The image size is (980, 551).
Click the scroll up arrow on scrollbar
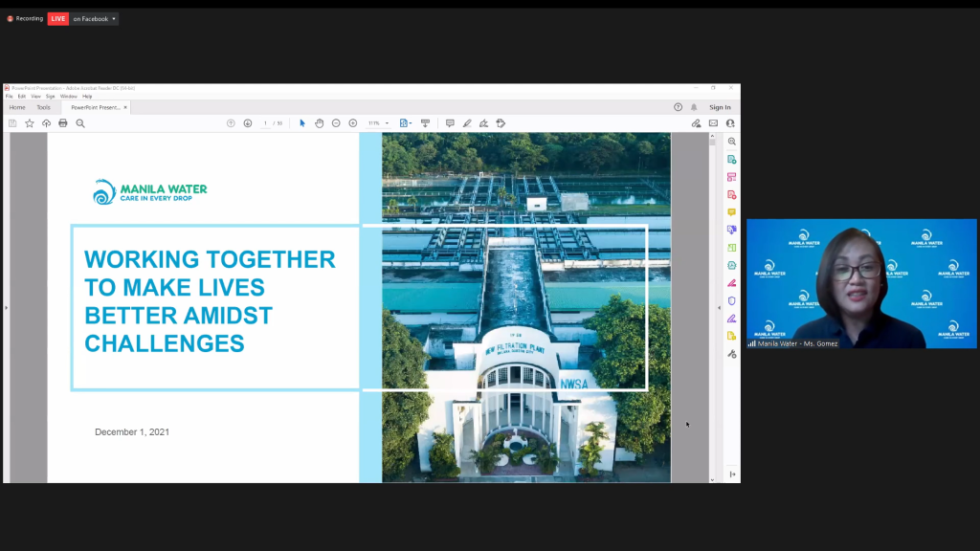[x=712, y=136]
